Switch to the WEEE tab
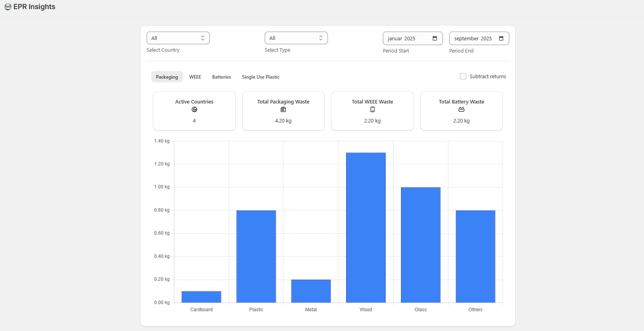The width and height of the screenshot is (644, 331). coord(195,77)
